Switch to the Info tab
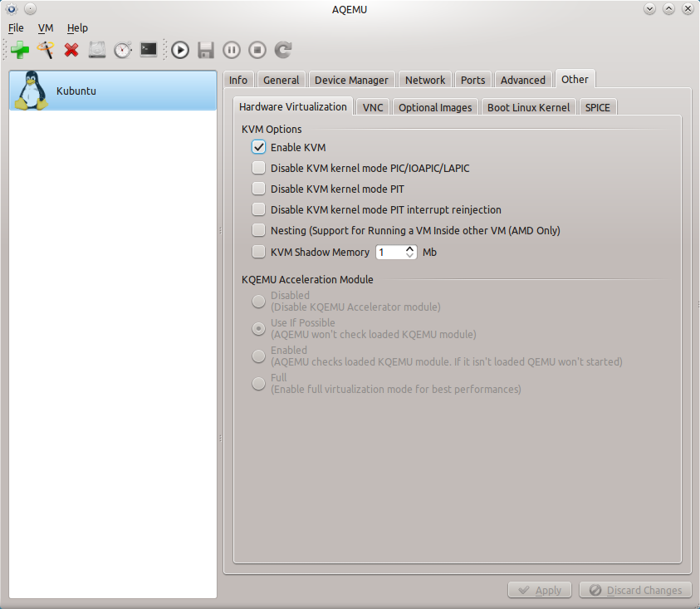 click(x=238, y=80)
